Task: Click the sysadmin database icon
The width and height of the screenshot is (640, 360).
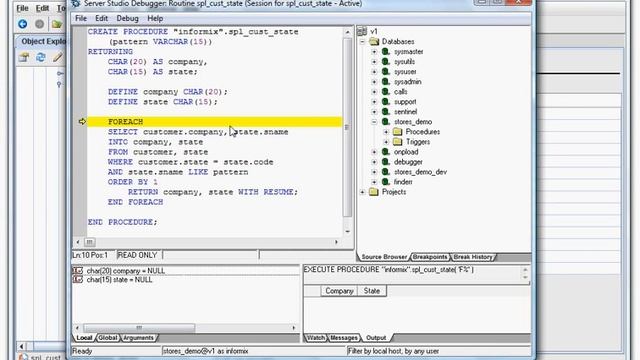Action: pos(386,82)
